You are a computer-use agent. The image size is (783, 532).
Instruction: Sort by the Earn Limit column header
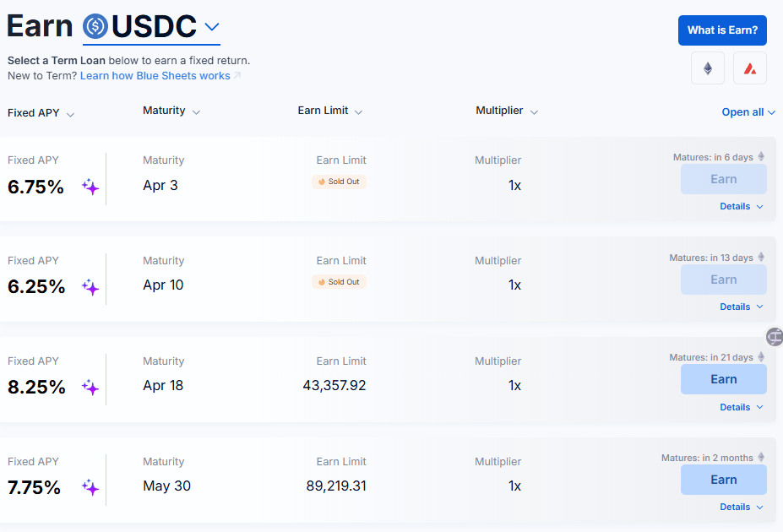(329, 111)
